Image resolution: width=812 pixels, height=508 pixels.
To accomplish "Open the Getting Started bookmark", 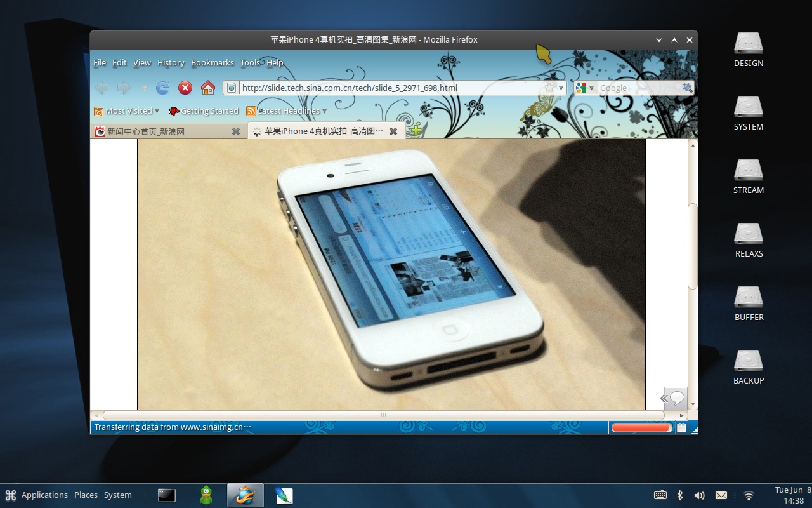I will tap(204, 111).
